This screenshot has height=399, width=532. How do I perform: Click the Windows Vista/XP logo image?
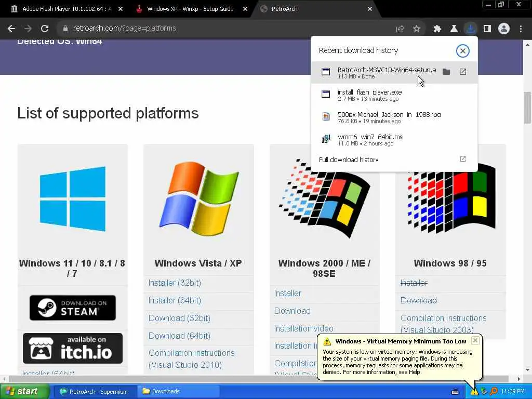[x=199, y=199]
